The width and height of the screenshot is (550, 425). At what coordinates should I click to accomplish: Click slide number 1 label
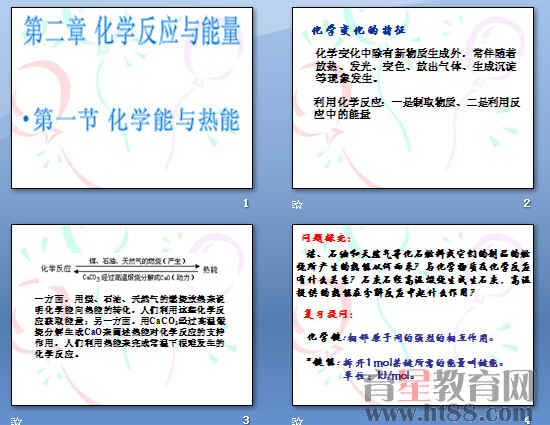coord(246,203)
